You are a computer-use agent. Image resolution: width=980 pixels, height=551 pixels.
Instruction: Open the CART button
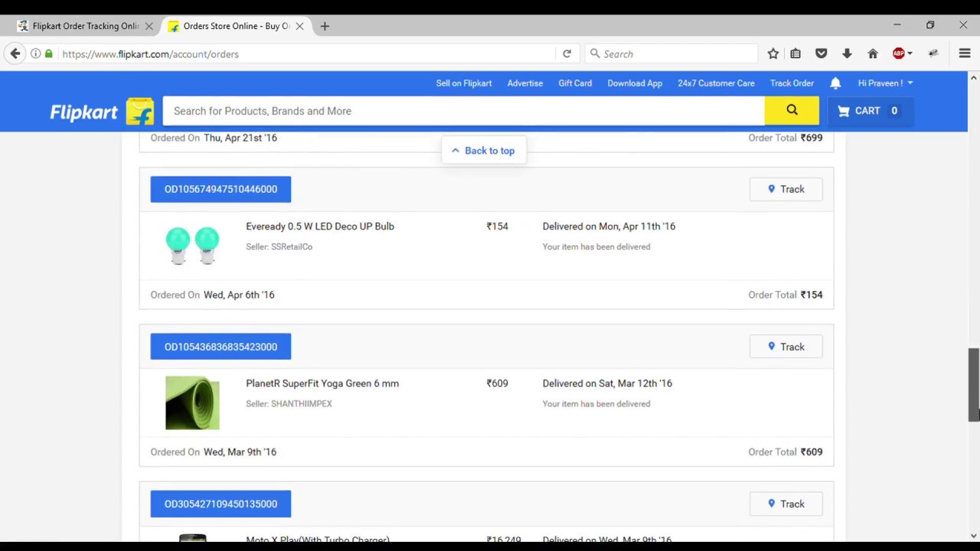(869, 111)
